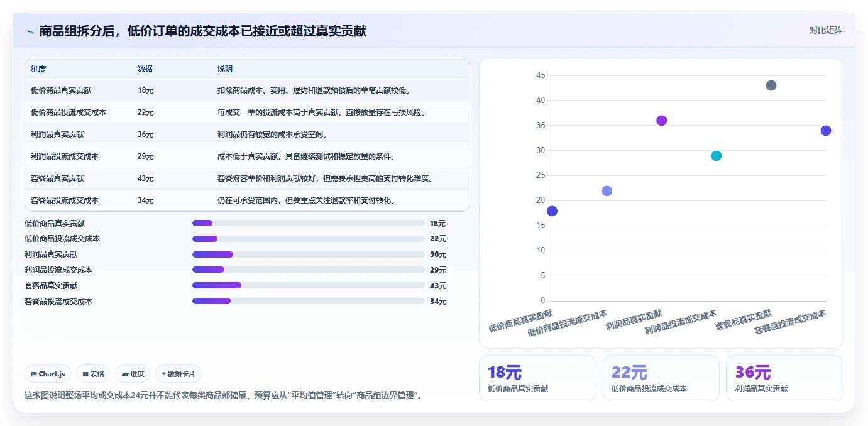The width and height of the screenshot is (868, 426).
Task: Click the 对比矩阵 tag in the header
Action: (825, 30)
